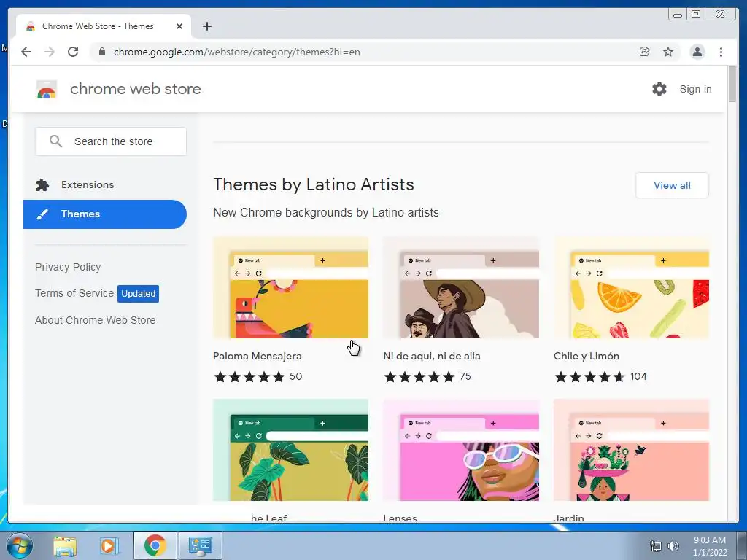Open the Jardin theme thumbnail

tap(631, 450)
